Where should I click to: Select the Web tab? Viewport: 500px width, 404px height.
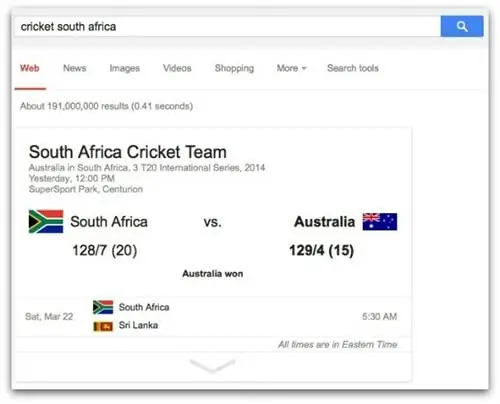click(30, 68)
